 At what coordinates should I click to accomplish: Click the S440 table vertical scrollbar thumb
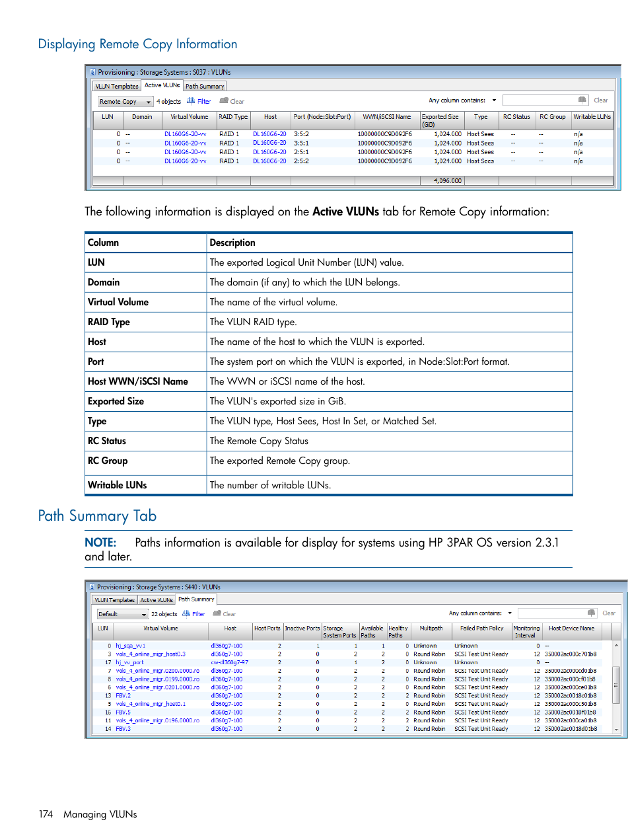pyautogui.click(x=616, y=685)
